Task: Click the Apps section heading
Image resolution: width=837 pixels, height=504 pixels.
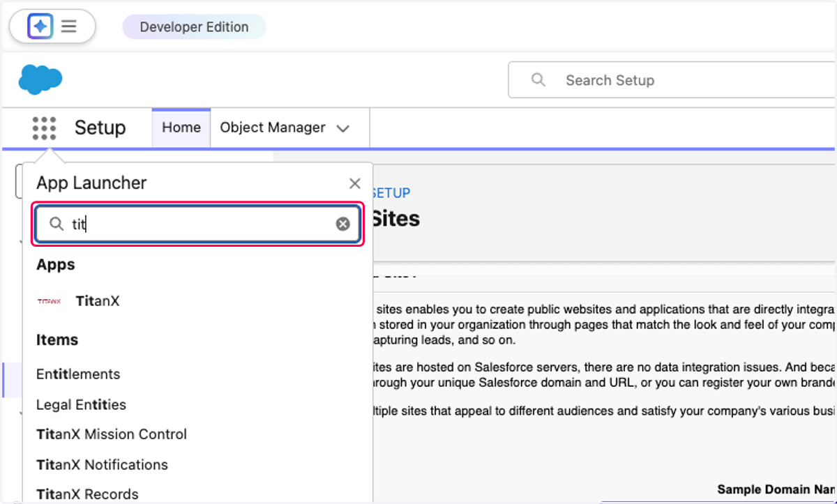Action: pos(56,265)
